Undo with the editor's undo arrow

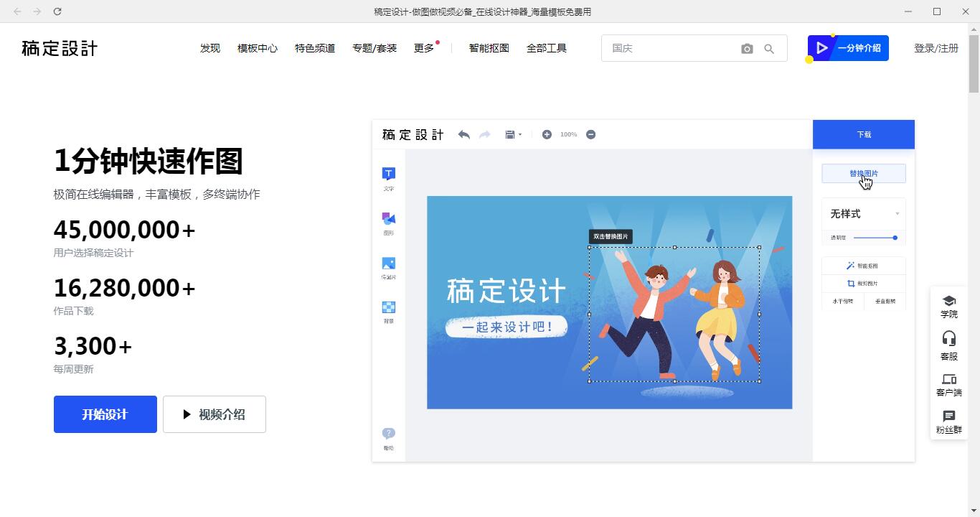pos(464,134)
